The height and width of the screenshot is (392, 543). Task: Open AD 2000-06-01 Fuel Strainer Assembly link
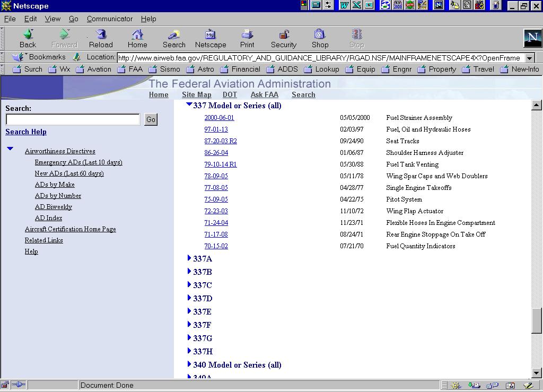[x=219, y=118]
